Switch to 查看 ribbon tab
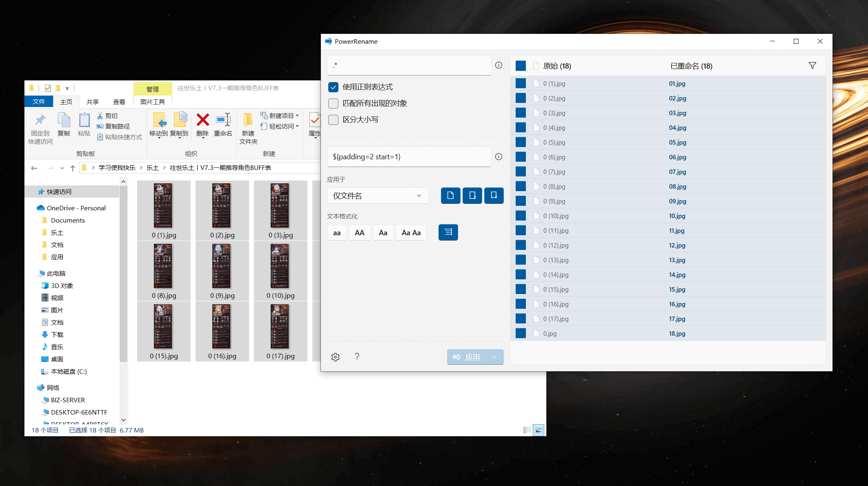Screen dimensions: 868x486 (x=119, y=102)
